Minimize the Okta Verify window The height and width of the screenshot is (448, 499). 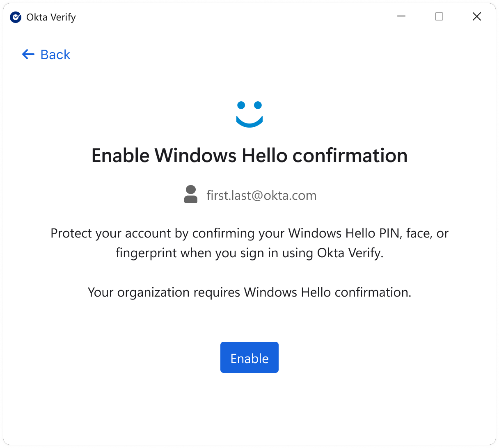[x=401, y=16]
